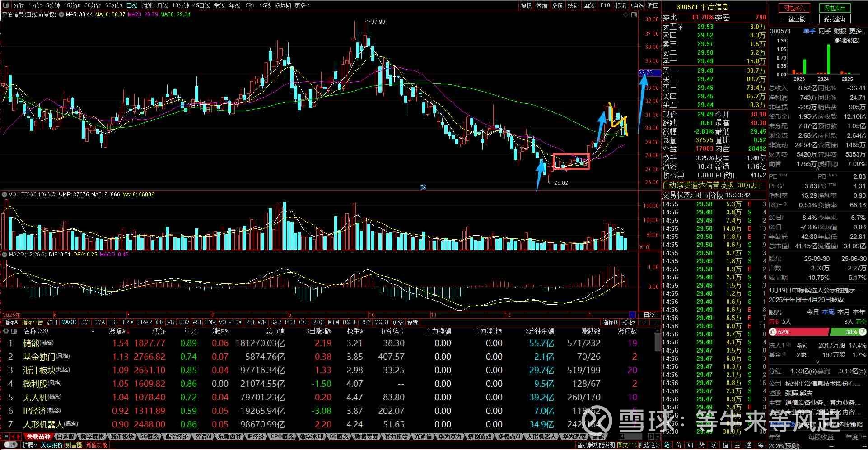This screenshot has height=450, width=868.
Task: Open the 1月19日中标候选人公示 news link
Action: tap(814, 290)
